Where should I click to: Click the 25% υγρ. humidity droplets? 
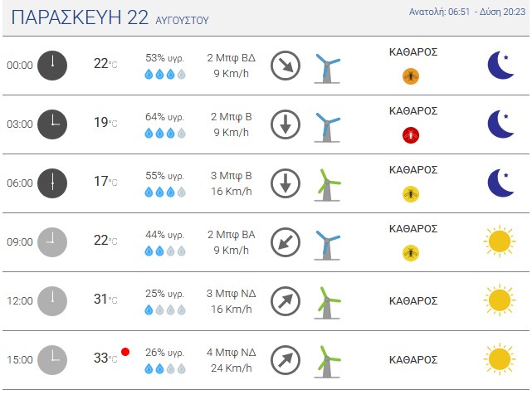(165, 310)
